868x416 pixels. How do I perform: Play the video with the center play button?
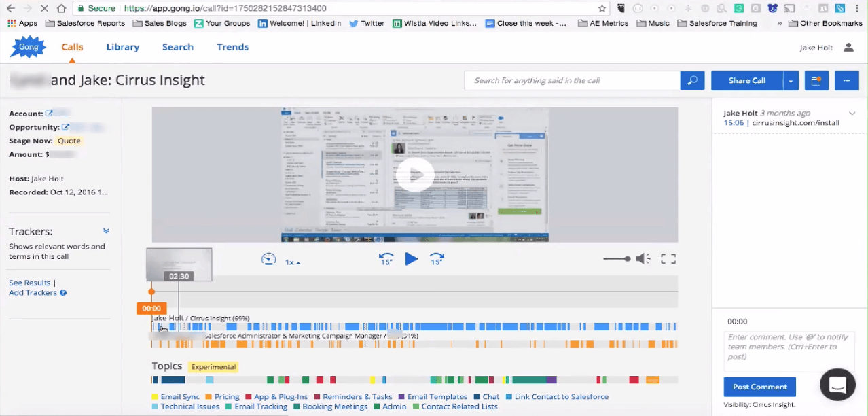[414, 175]
